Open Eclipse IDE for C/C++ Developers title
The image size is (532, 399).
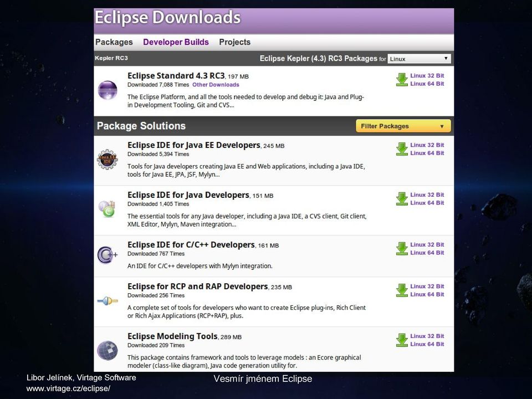[x=191, y=245]
